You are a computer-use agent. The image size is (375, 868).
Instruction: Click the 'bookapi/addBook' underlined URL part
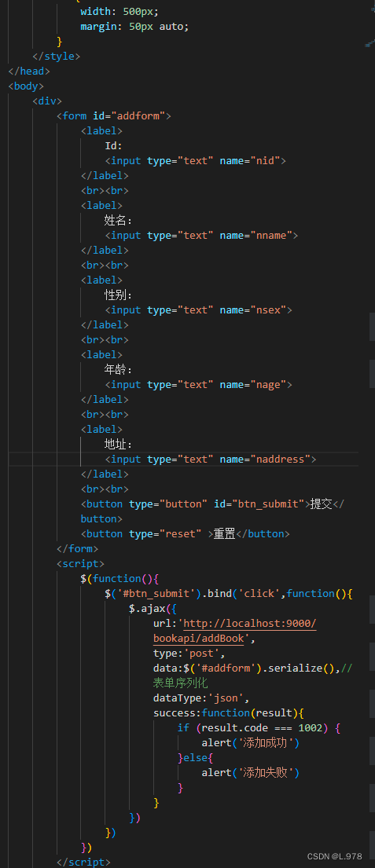[199, 639]
